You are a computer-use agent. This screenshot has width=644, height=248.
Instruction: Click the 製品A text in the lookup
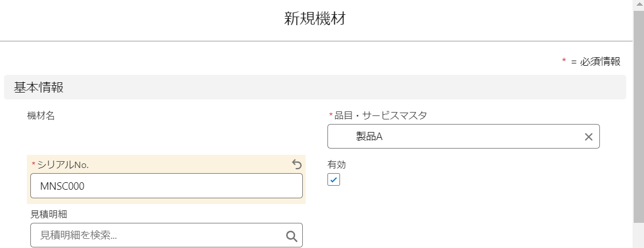369,137
